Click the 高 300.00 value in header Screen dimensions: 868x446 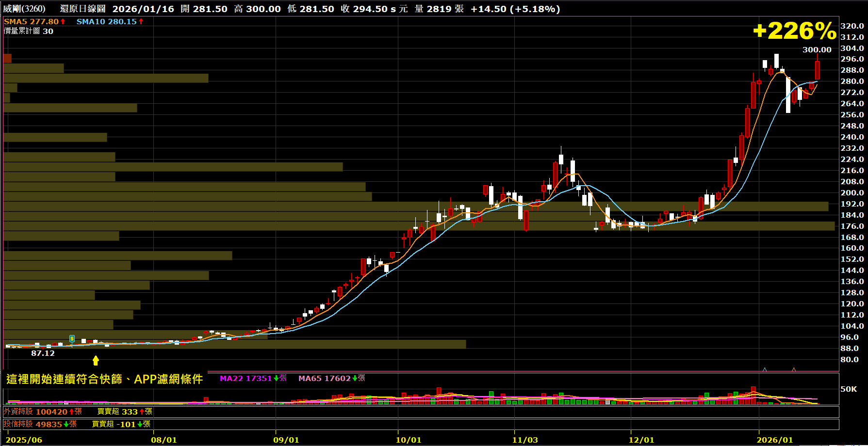(258, 9)
